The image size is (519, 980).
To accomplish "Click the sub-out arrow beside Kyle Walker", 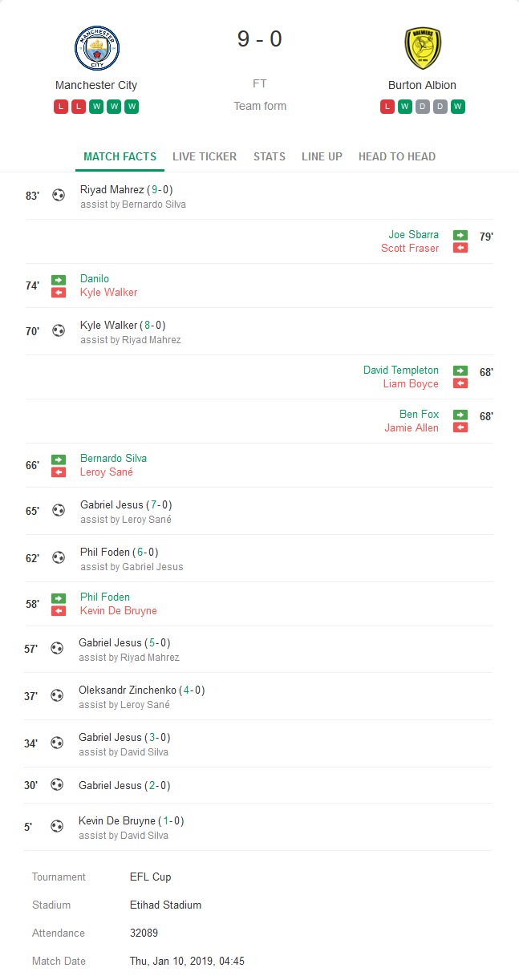I will click(x=59, y=293).
